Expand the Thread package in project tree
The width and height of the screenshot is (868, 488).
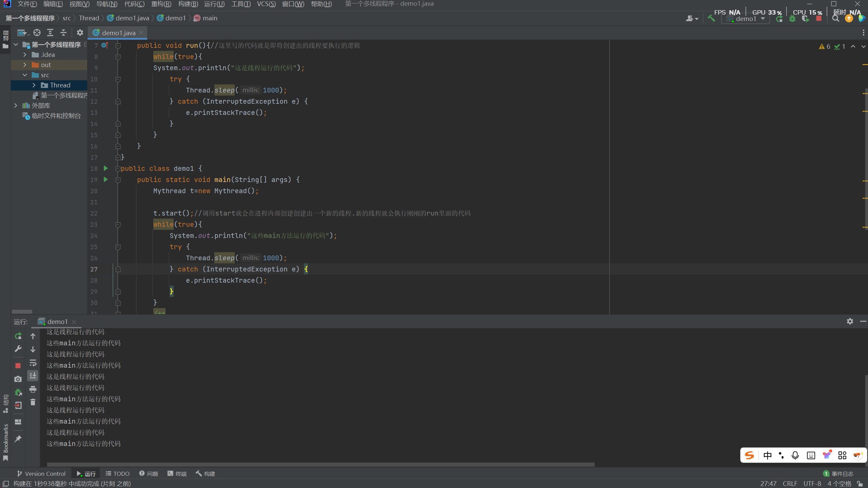[x=34, y=85]
